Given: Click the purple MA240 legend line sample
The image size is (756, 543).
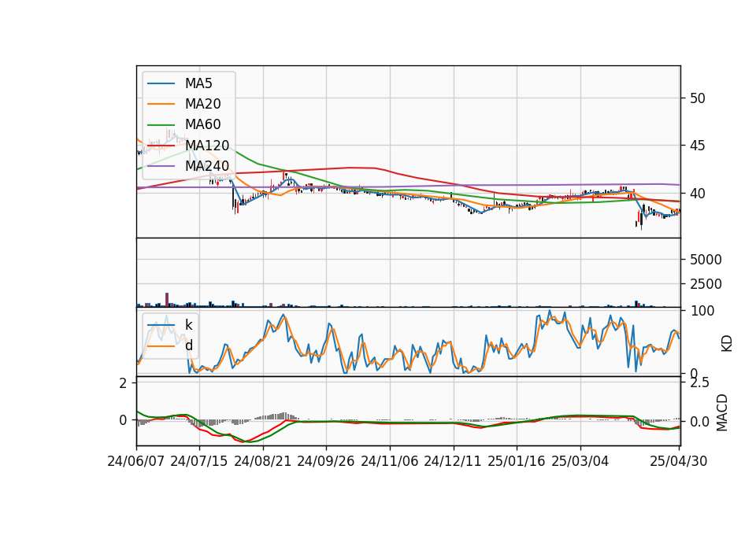Looking at the screenshot, I should (x=161, y=166).
